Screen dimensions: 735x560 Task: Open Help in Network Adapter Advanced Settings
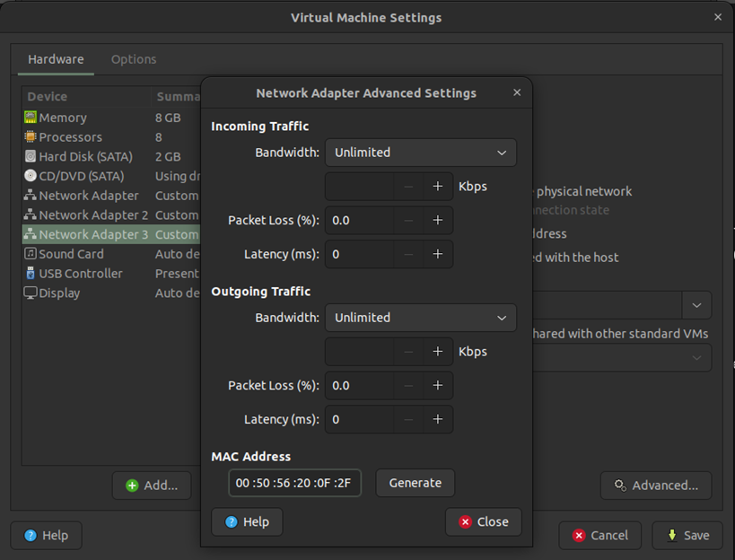point(247,521)
